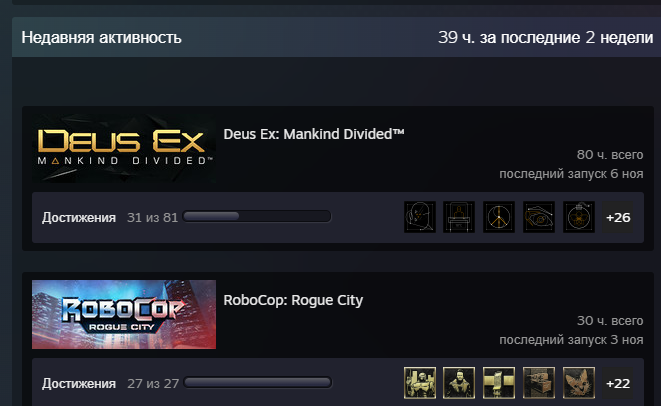Click the RoboCop achievements progress bar

(258, 382)
